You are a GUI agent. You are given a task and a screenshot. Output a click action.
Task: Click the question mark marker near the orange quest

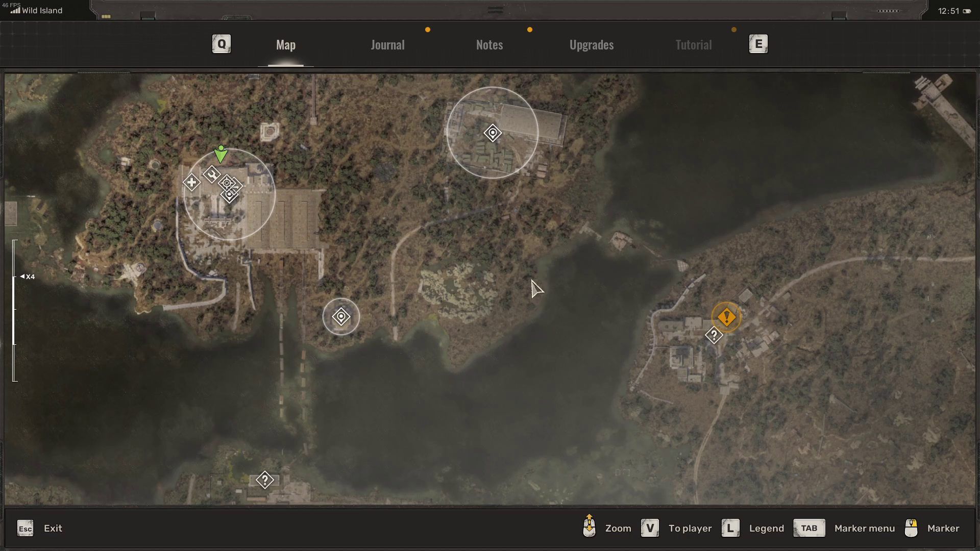714,335
